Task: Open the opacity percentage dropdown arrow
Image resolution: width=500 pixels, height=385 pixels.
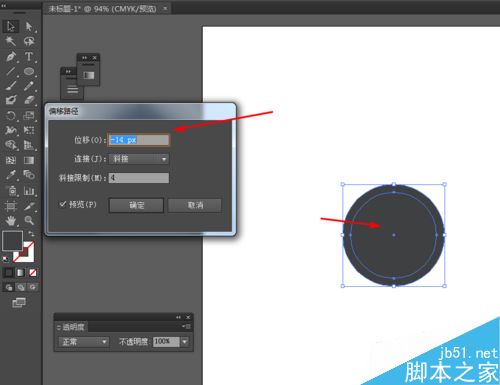Action: (184, 342)
